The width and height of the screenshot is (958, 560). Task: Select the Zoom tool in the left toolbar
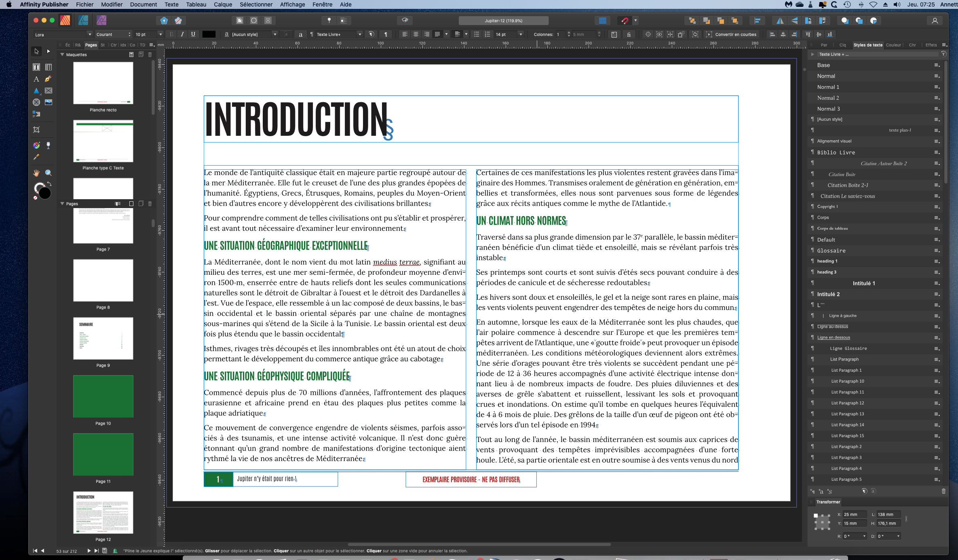(x=49, y=173)
